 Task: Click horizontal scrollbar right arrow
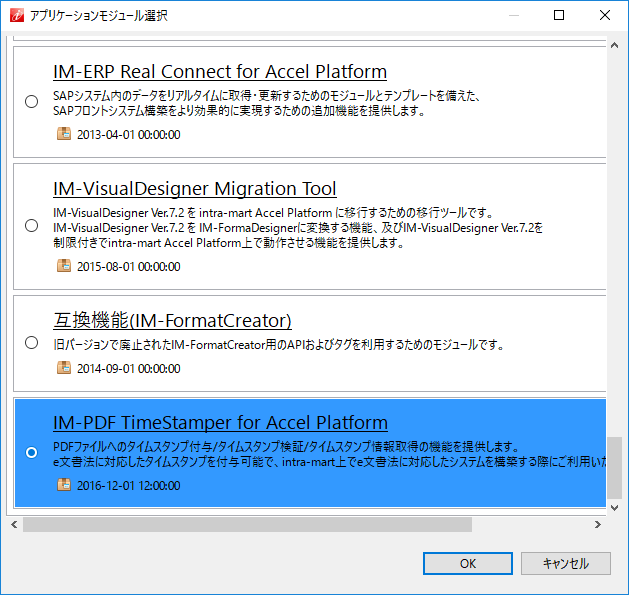coord(598,524)
